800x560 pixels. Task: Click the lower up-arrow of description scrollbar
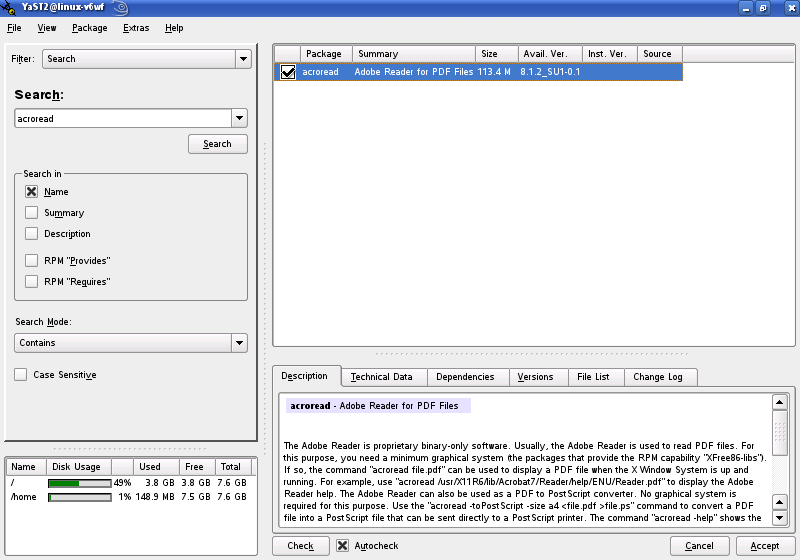tap(780, 502)
